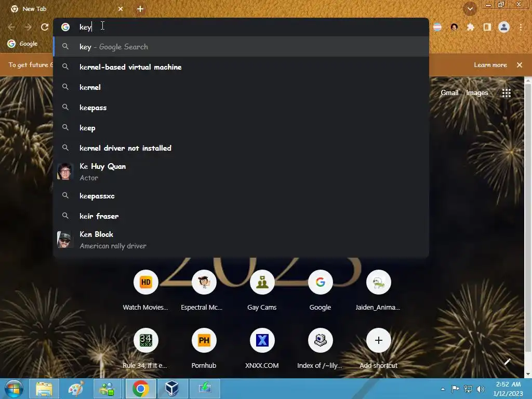Open the Google shortcut tile
The image size is (532, 399).
[x=320, y=290]
